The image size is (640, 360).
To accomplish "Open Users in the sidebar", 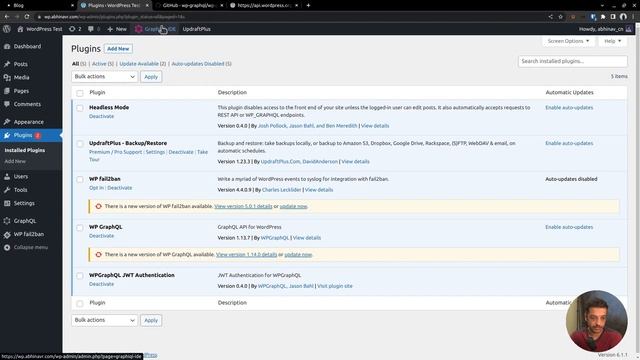I will (x=21, y=176).
